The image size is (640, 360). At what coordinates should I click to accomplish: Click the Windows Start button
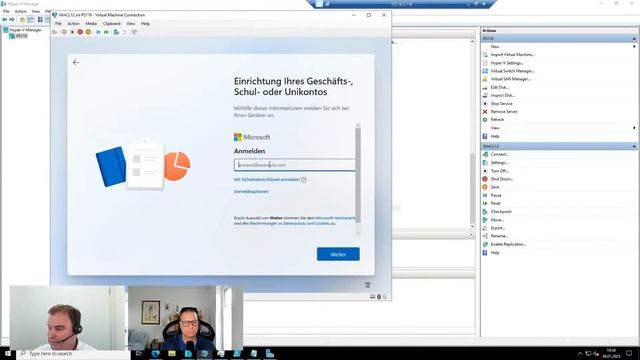click(x=8, y=353)
